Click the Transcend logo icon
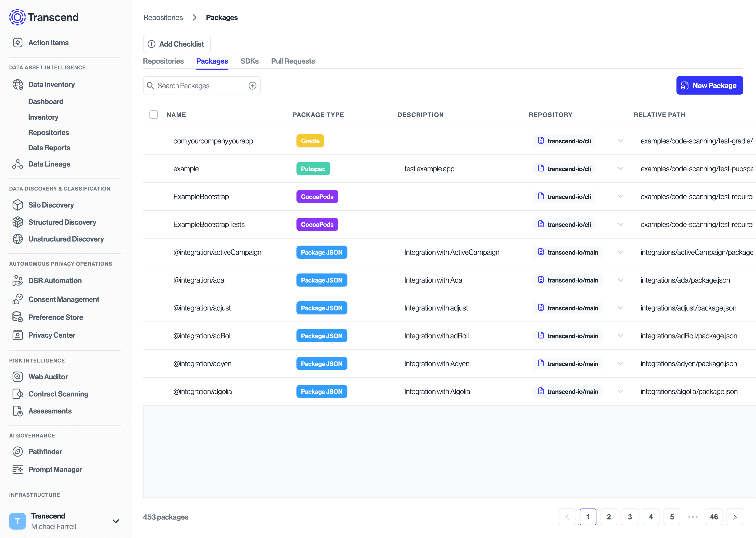Viewport: 756px width, 538px height. point(17,17)
